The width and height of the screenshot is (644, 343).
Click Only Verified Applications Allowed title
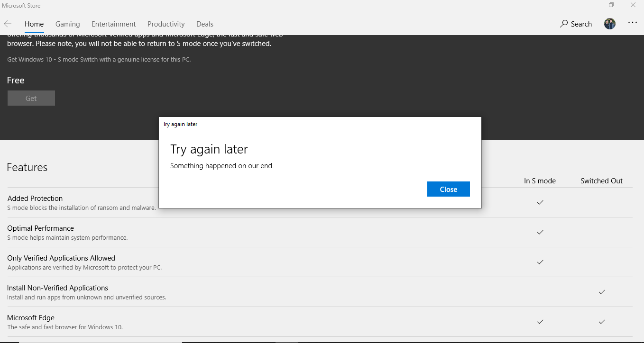click(x=61, y=258)
